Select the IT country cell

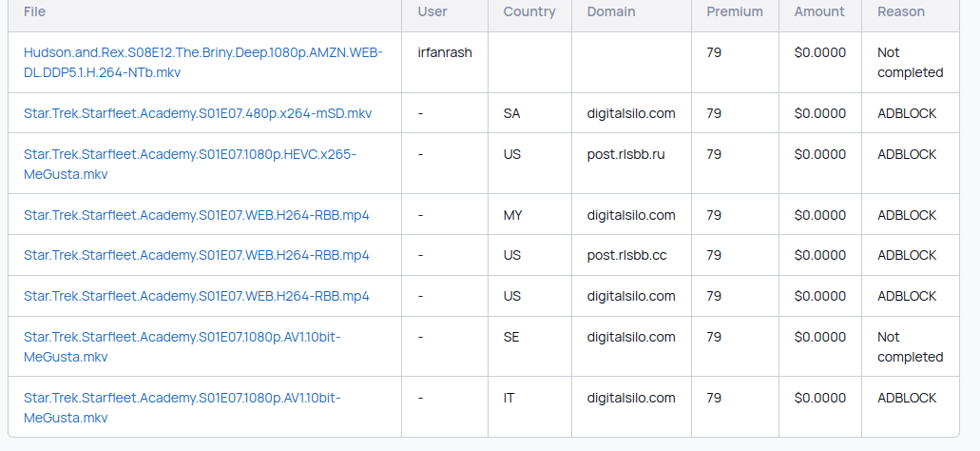coord(509,398)
